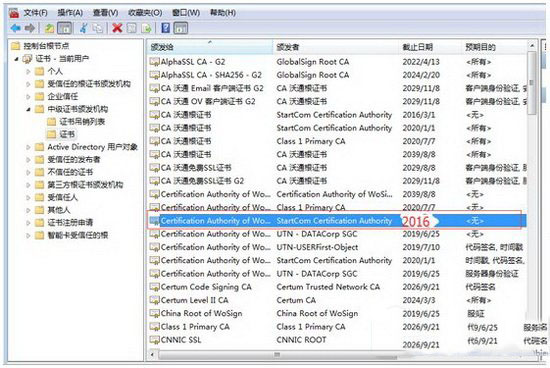
Task: Collapse the 证书 - 当前用户 node arrow
Action: (x=16, y=59)
